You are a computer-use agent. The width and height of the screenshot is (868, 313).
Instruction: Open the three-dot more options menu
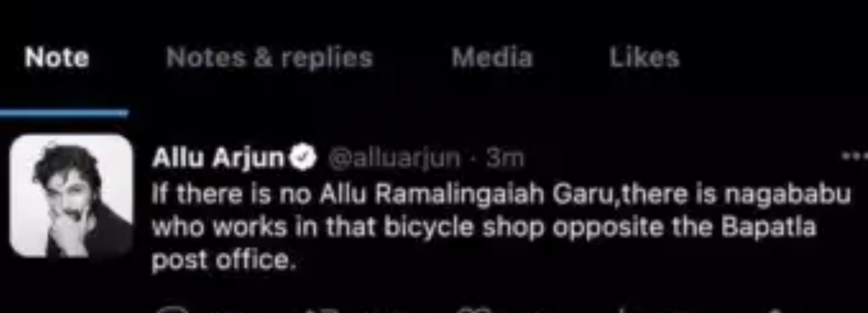855,157
